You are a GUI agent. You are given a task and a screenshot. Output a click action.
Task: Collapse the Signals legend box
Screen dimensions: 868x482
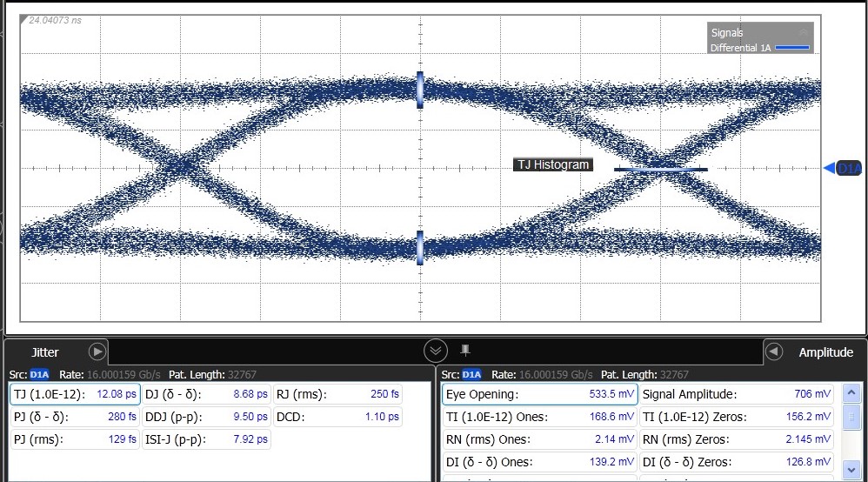(803, 32)
